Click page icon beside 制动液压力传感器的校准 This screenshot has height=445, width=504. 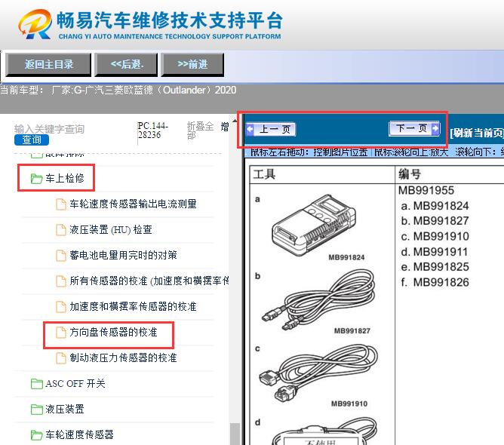(61, 358)
